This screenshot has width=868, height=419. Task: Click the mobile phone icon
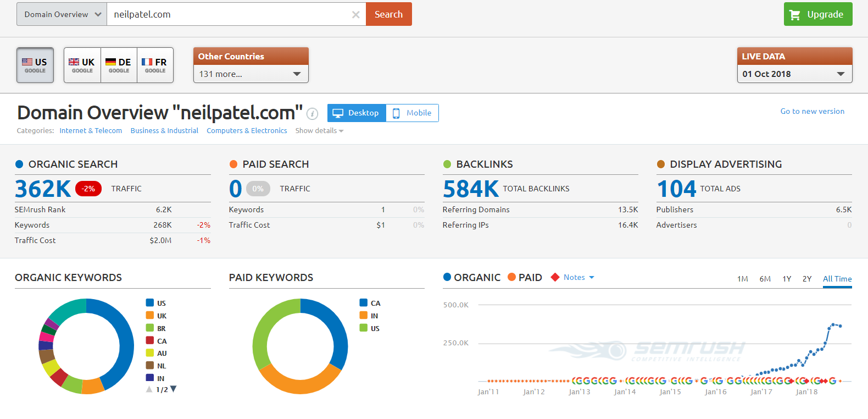396,113
